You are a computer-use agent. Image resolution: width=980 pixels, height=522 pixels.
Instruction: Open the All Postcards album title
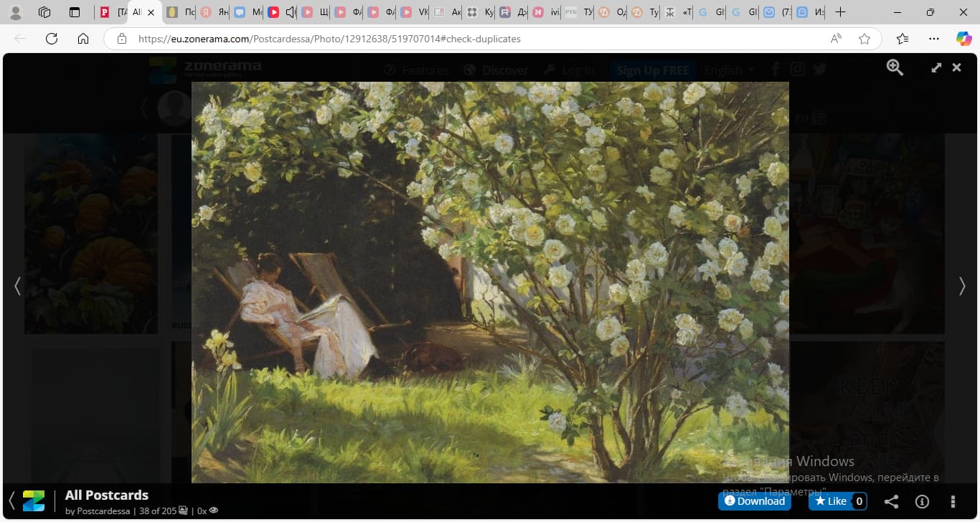(107, 495)
